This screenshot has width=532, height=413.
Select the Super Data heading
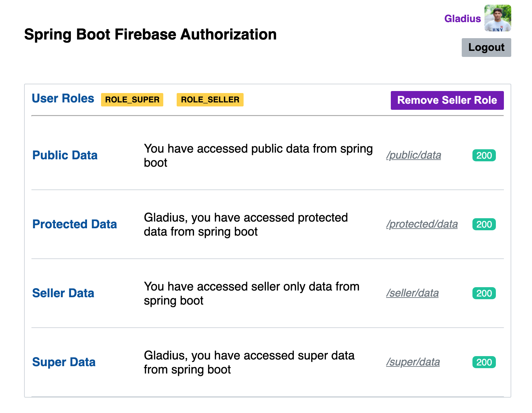pyautogui.click(x=64, y=362)
